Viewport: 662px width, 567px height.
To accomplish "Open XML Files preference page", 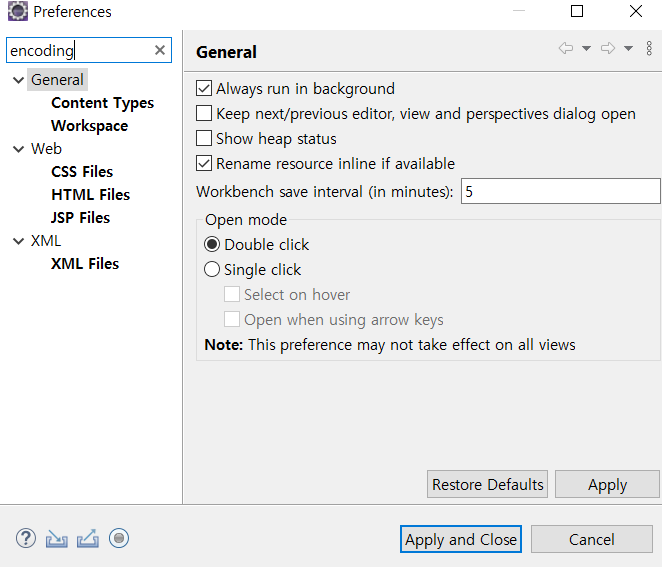I will pos(85,264).
